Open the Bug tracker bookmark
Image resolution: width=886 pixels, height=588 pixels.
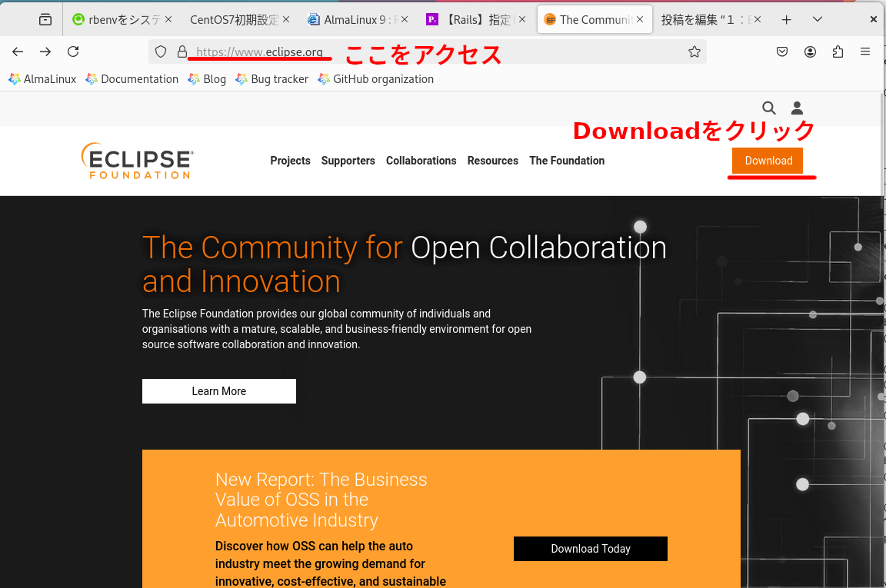271,79
